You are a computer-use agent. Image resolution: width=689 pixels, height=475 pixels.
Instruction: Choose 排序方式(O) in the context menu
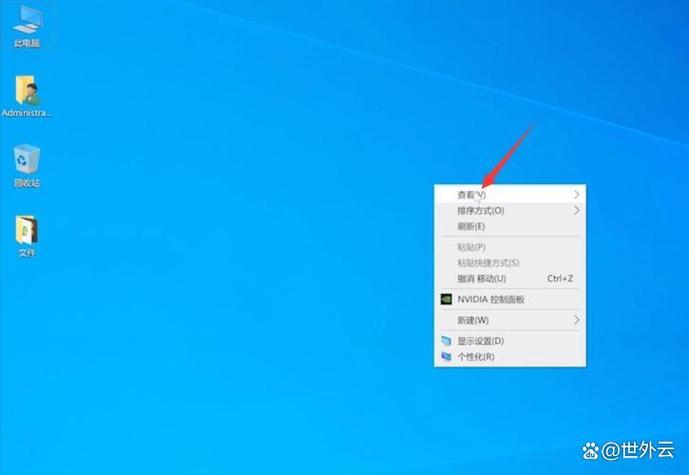click(480, 211)
